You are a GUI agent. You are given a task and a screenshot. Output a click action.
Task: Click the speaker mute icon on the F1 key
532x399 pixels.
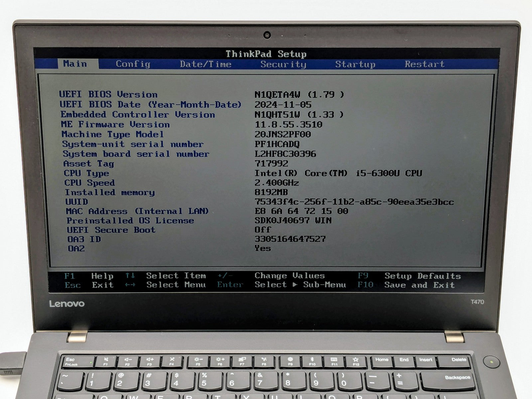106,359
